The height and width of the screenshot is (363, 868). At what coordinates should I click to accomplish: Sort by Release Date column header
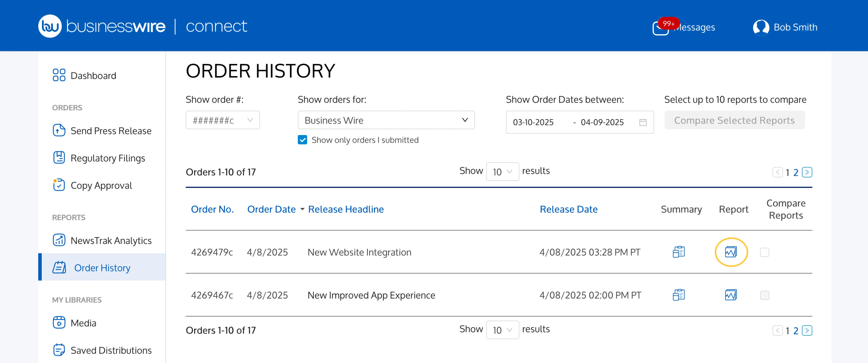[x=568, y=209]
